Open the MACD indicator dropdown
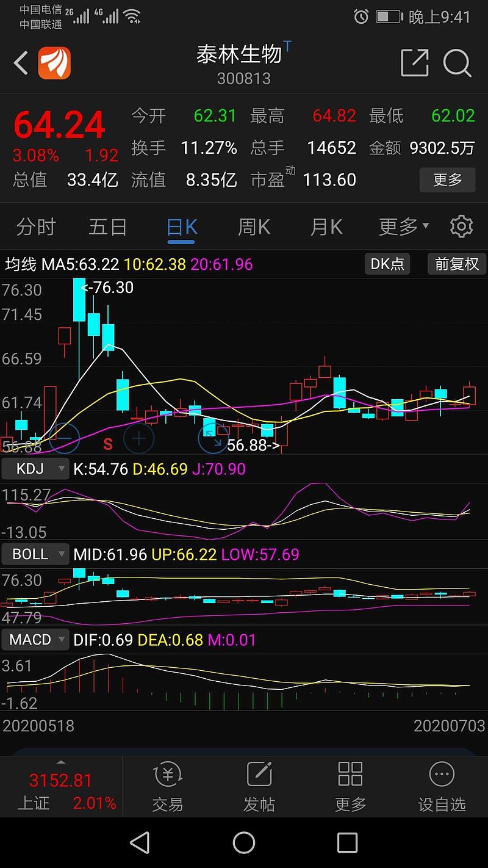 (35, 640)
